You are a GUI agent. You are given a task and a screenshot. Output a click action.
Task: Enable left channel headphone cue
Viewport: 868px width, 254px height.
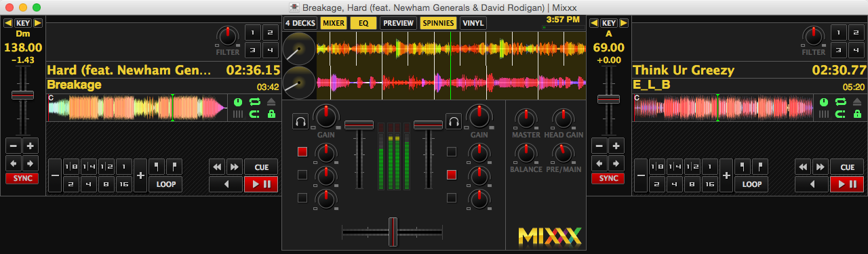click(x=300, y=121)
